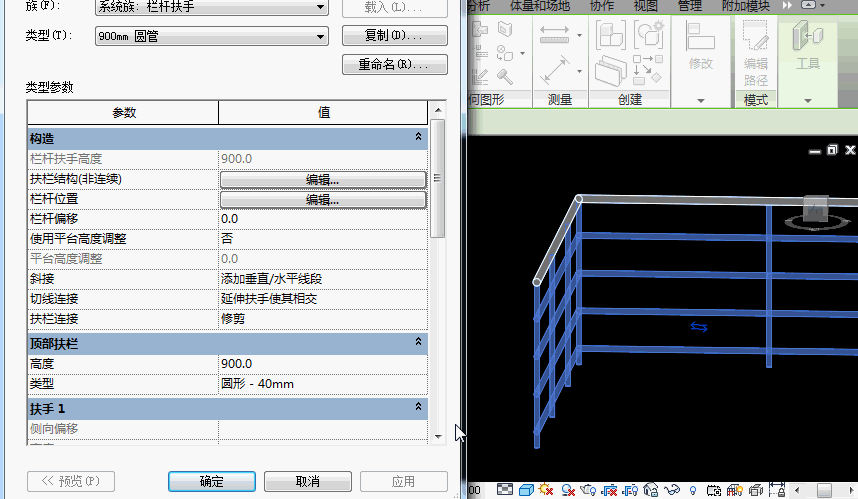Screen dimensions: 858x499
Task: Click 编辑 button for 栏杆位置
Action: (x=322, y=199)
